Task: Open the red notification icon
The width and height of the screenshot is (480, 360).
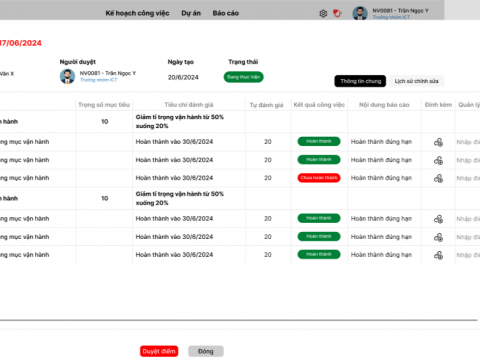Action: coord(337,13)
